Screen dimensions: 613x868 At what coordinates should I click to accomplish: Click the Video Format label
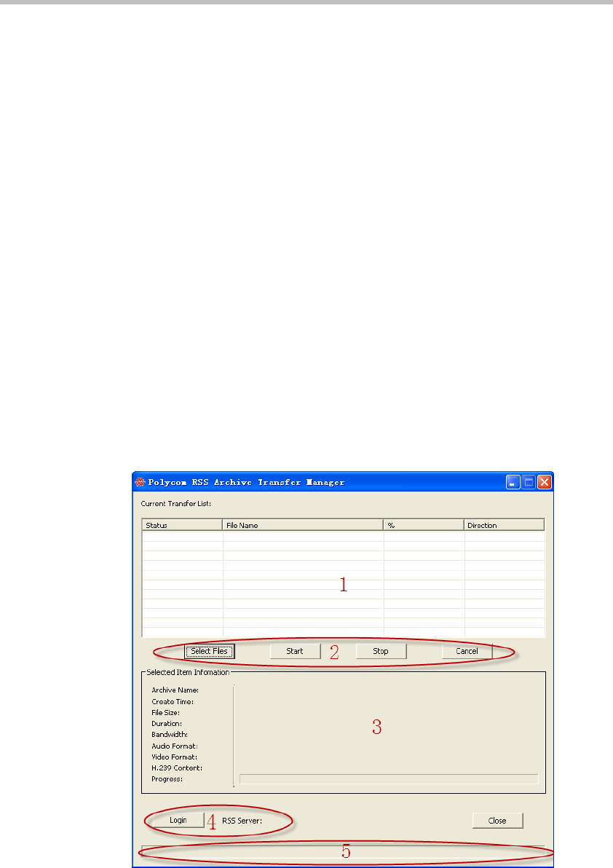(174, 757)
